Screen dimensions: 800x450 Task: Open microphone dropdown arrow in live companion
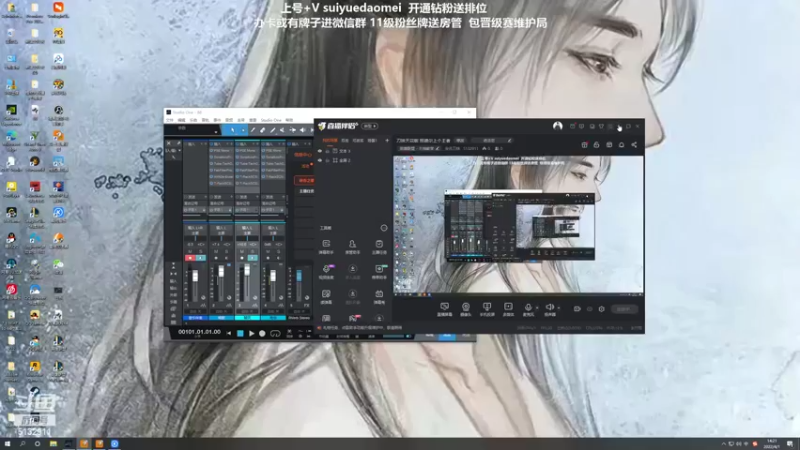pyautogui.click(x=536, y=308)
